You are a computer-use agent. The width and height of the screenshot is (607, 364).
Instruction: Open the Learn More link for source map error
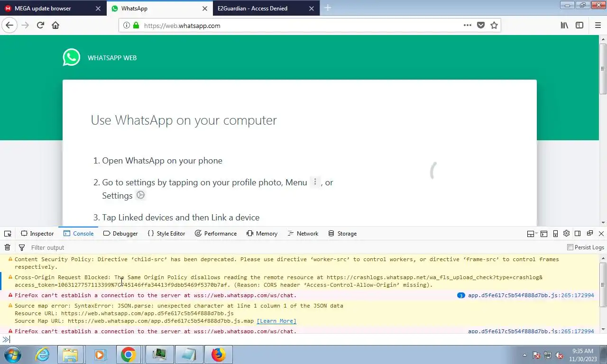pos(276,321)
